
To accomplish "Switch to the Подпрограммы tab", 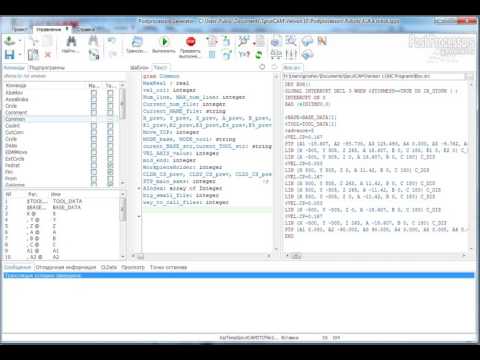I will 47,68.
